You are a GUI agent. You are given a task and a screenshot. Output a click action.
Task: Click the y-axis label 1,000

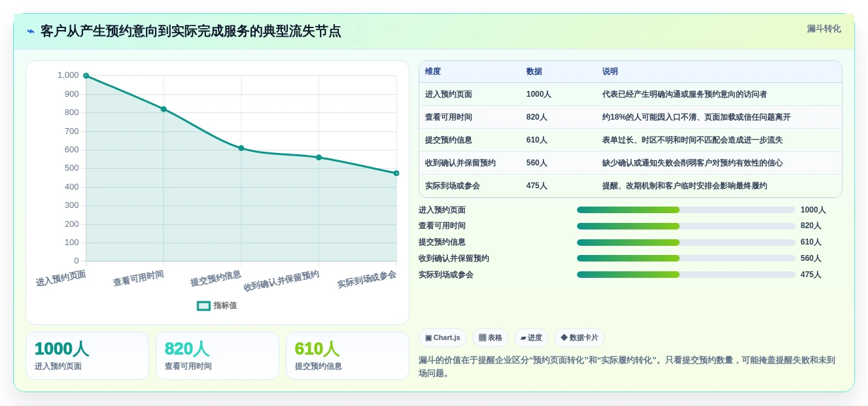tap(68, 75)
